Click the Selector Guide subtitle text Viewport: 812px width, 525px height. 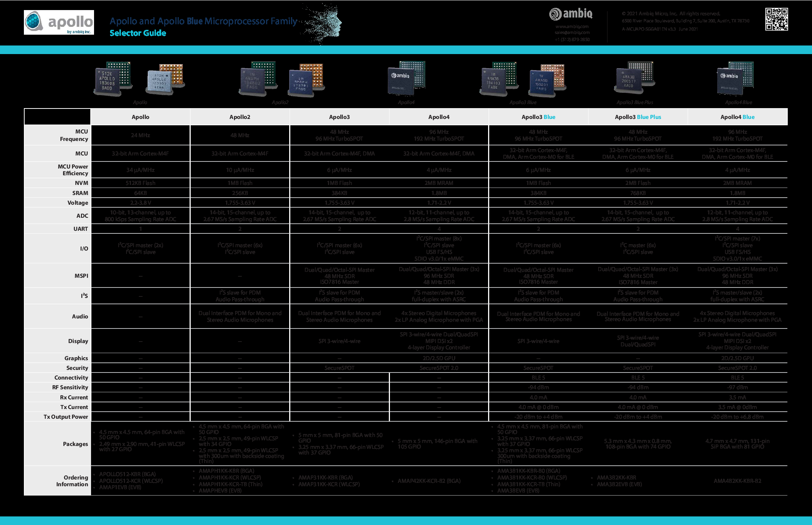[x=138, y=33]
